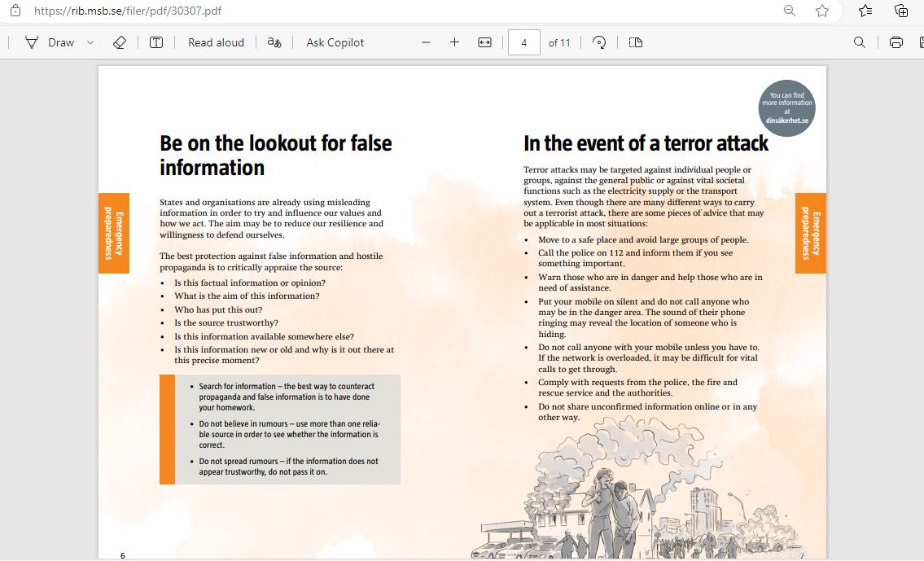Click heading 'In the event of a terror attack'
The image size is (924, 561).
pos(646,143)
